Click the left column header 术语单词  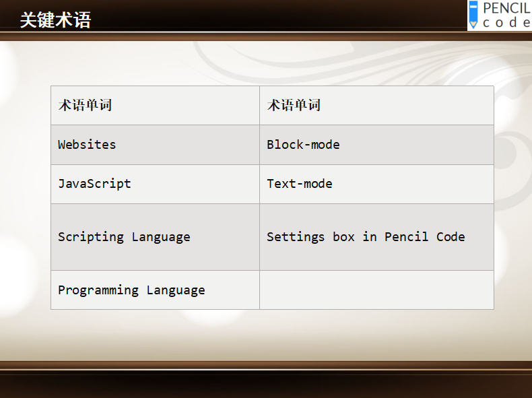pyautogui.click(x=155, y=106)
